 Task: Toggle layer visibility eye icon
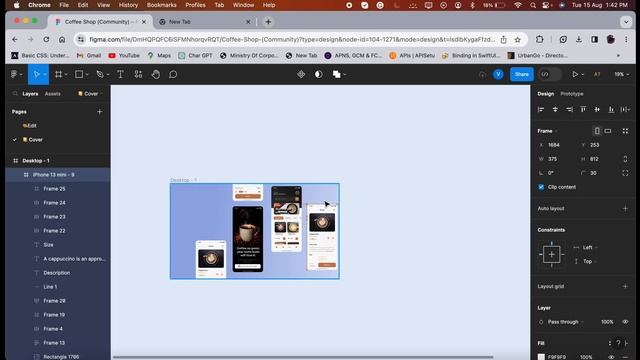click(625, 322)
